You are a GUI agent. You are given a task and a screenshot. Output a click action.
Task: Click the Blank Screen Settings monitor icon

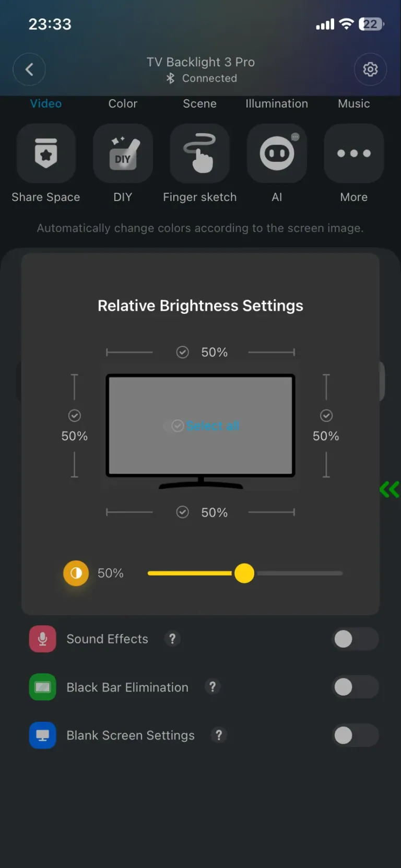point(42,735)
